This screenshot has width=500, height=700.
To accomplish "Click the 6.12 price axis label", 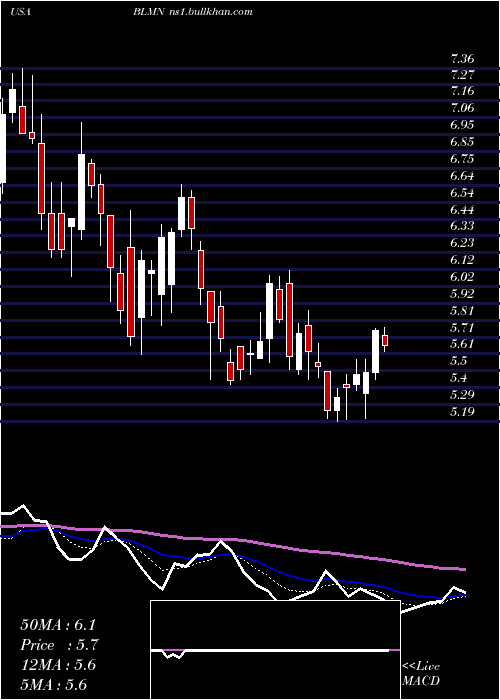I will 462,260.
